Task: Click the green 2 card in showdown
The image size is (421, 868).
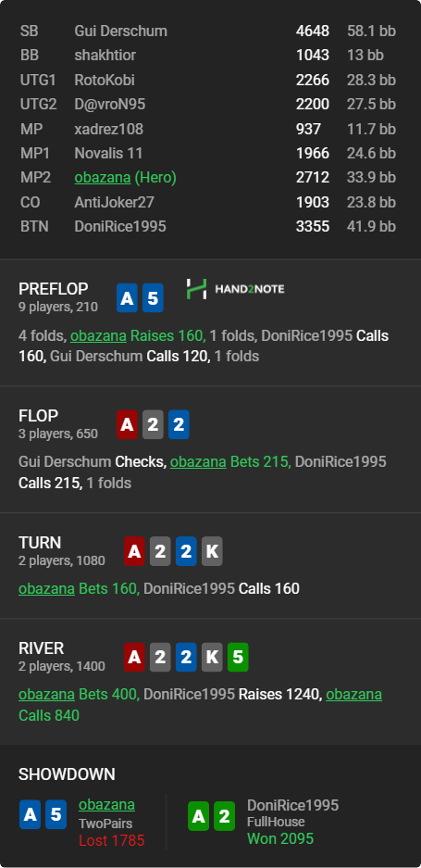Action: pos(224,816)
